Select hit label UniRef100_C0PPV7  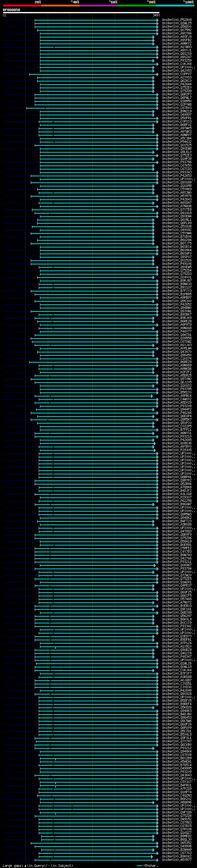[x=177, y=74]
